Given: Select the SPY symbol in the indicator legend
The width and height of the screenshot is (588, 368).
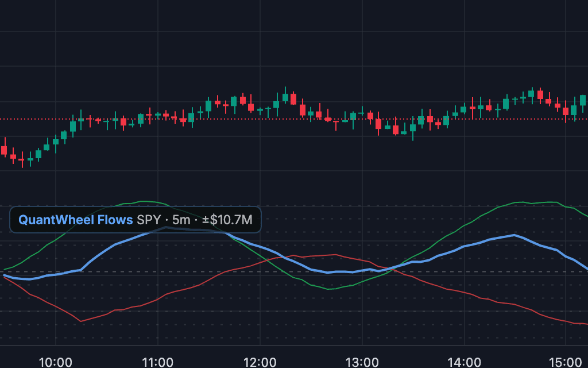Looking at the screenshot, I should pyautogui.click(x=149, y=220).
